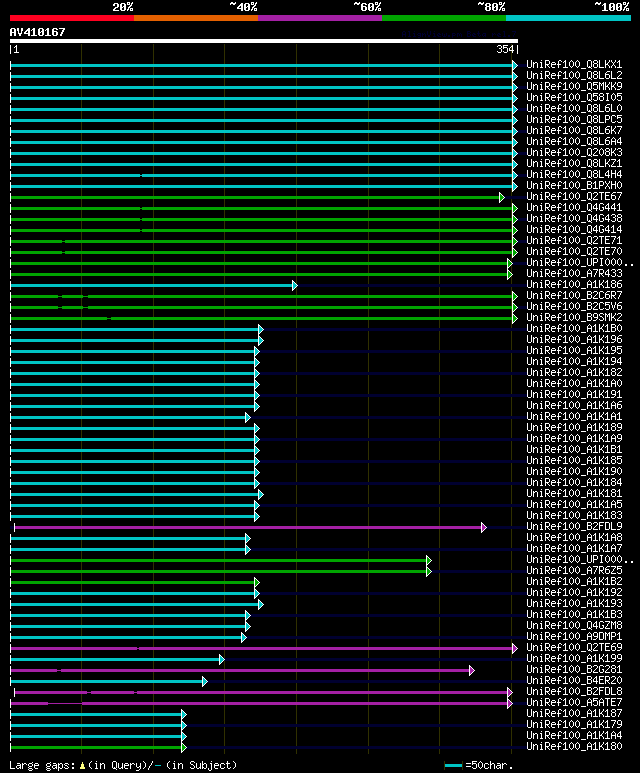Image resolution: width=640 pixels, height=773 pixels.
Task: Select label UniRef100_B2FDL9
Action: tap(574, 527)
